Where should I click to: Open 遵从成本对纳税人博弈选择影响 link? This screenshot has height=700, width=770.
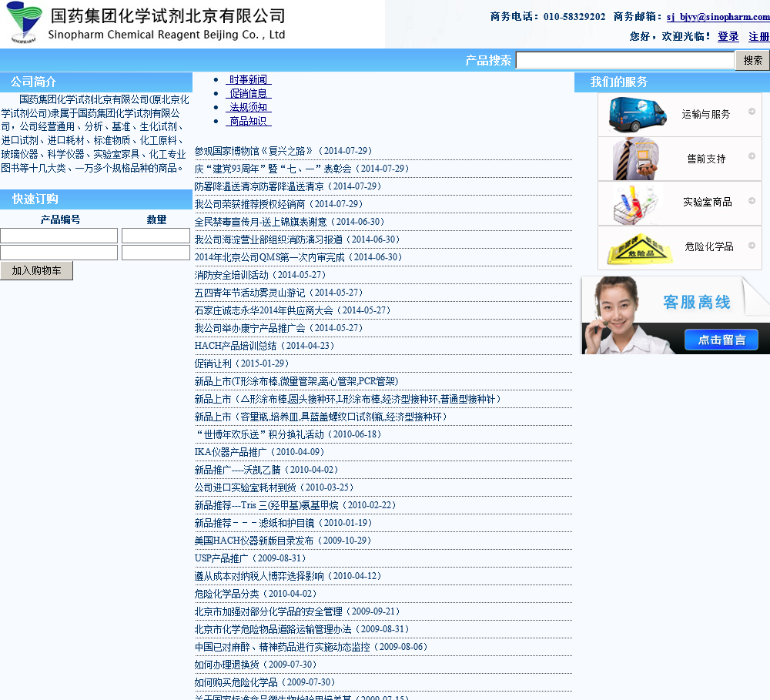click(x=288, y=576)
